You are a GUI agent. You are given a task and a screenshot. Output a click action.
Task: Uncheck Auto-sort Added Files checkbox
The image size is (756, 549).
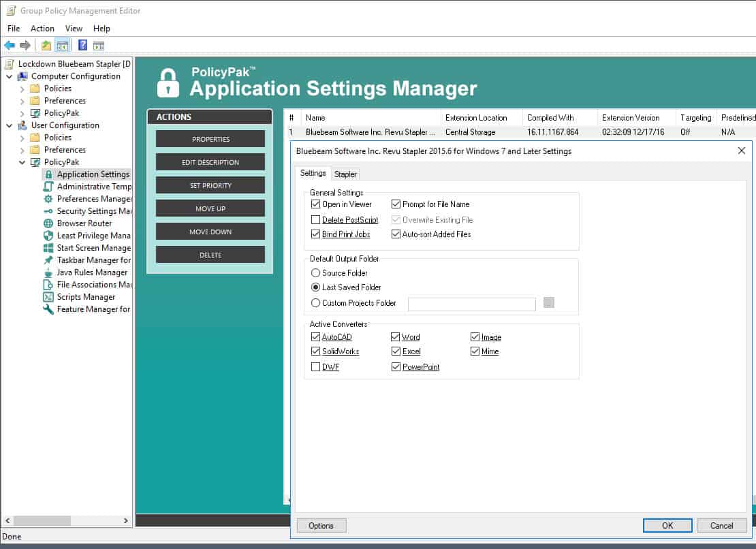click(396, 234)
